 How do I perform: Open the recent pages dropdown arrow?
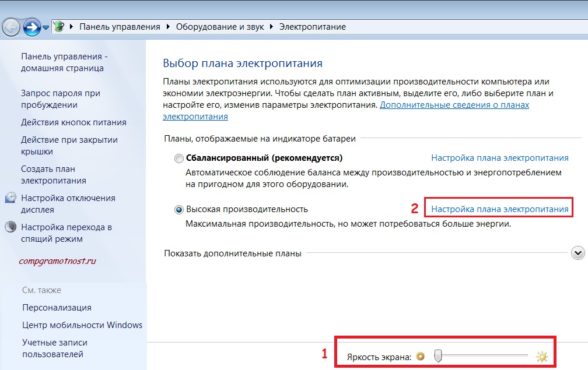point(45,27)
